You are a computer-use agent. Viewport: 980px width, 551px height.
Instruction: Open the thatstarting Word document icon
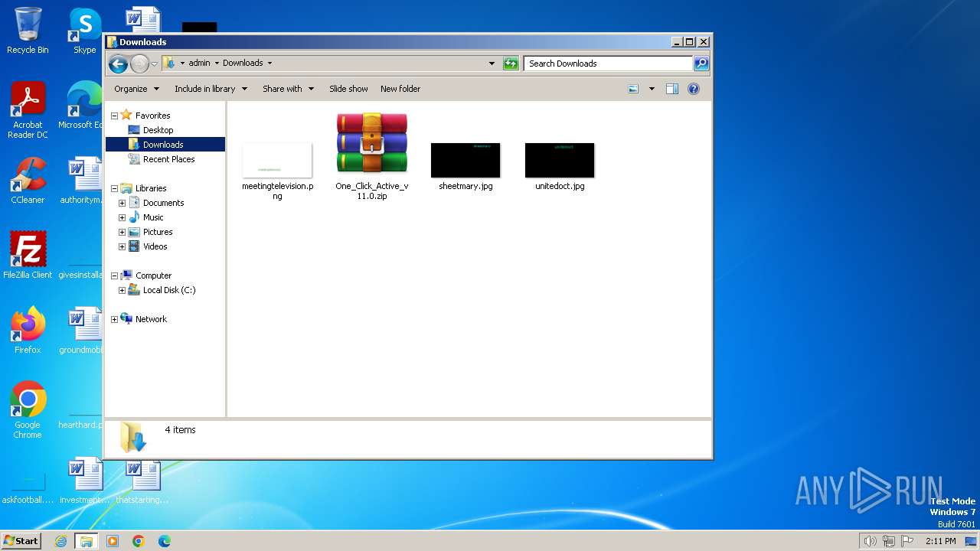(x=142, y=481)
